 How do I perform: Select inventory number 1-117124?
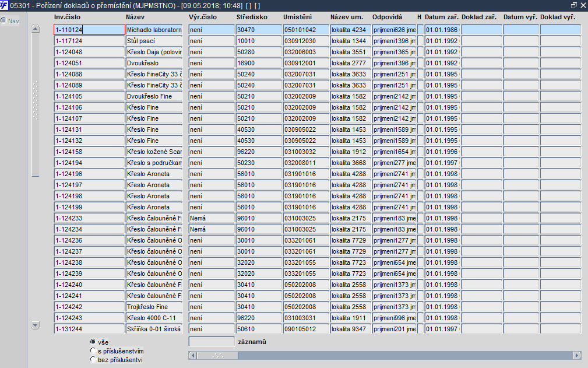click(89, 41)
